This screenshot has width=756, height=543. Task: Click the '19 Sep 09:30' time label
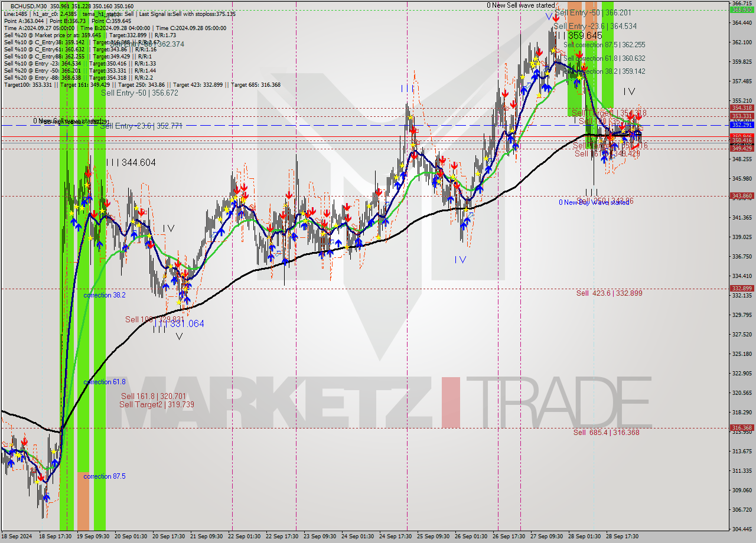pos(93,537)
